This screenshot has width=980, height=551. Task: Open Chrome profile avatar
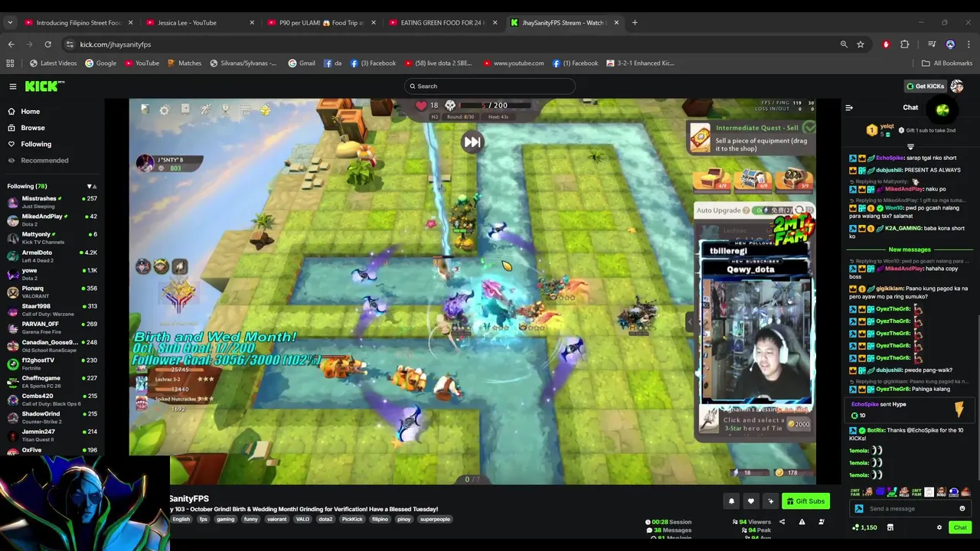pyautogui.click(x=950, y=44)
